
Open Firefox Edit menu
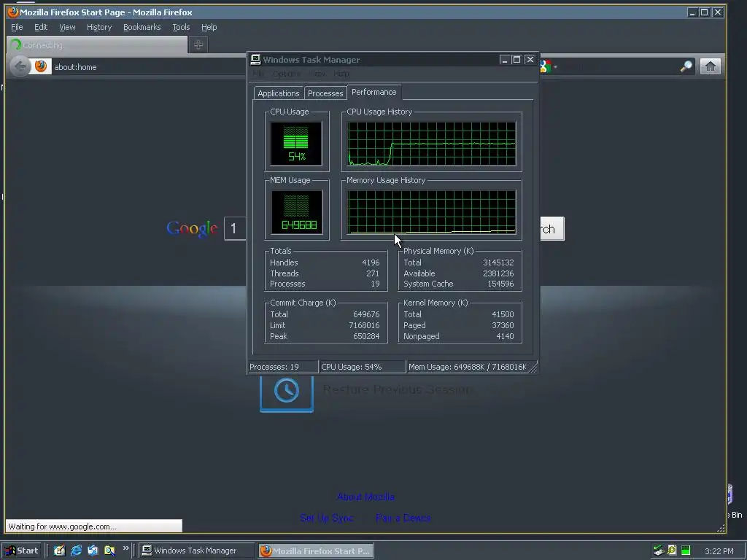pyautogui.click(x=41, y=27)
